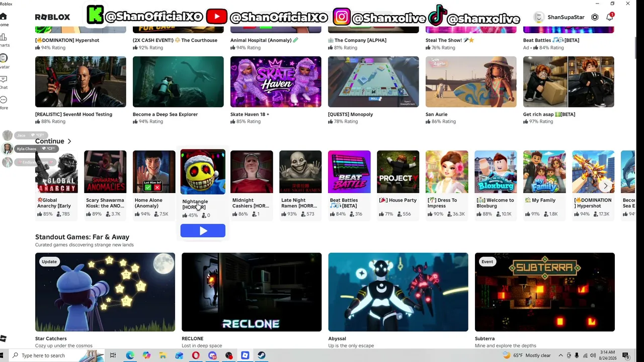Click the Animal Hospital (Anomaly) title
The height and width of the screenshot is (362, 644).
coord(264,40)
